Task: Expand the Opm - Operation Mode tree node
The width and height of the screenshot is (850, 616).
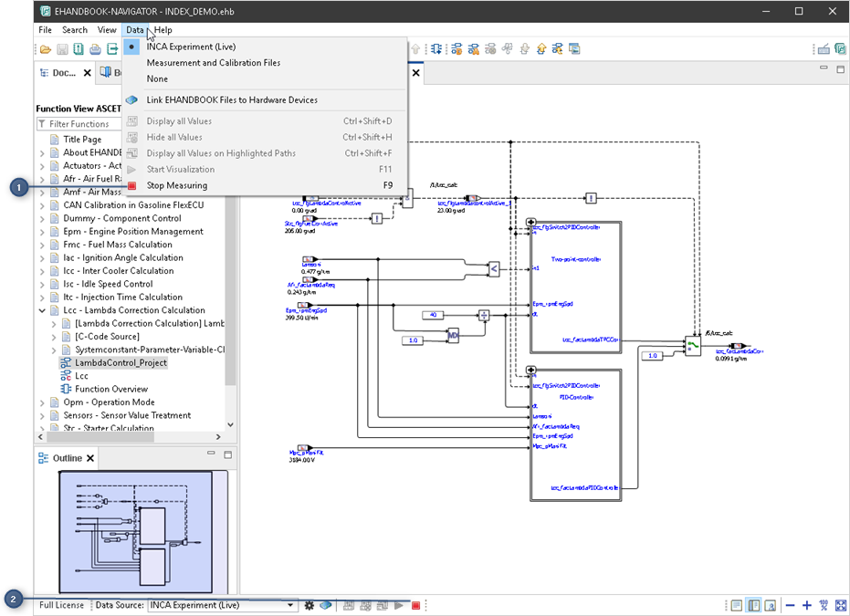Action: point(42,402)
